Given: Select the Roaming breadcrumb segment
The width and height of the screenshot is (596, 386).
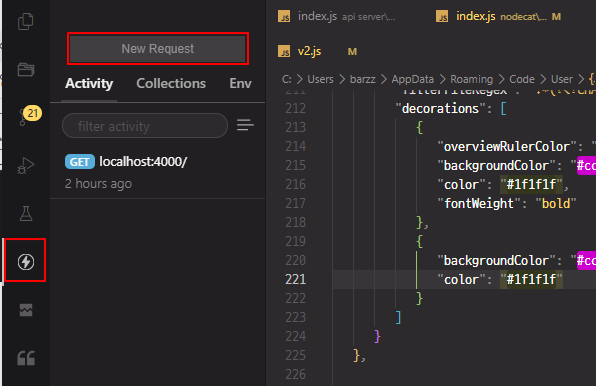Looking at the screenshot, I should [x=471, y=79].
